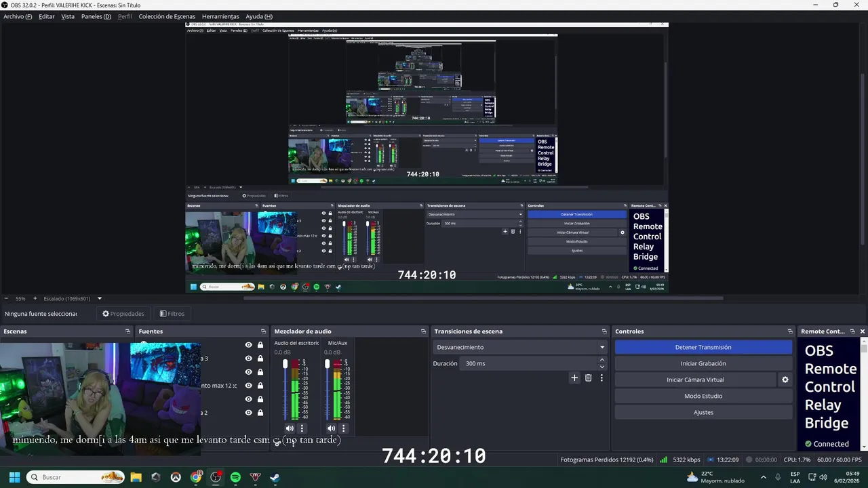Open Ajustes settings
868x488 pixels.
tap(703, 412)
